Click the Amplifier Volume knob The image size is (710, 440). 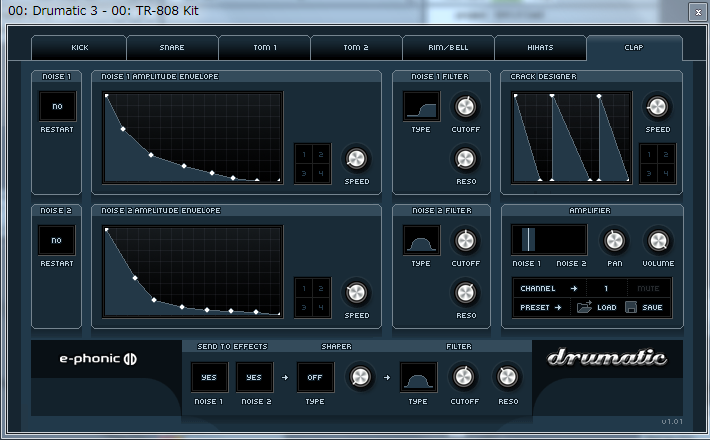click(657, 241)
